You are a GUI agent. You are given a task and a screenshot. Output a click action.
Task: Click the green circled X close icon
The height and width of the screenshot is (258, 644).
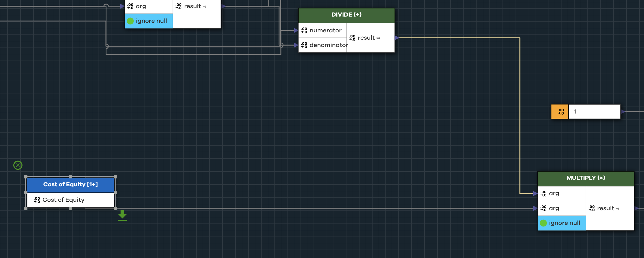(x=18, y=165)
